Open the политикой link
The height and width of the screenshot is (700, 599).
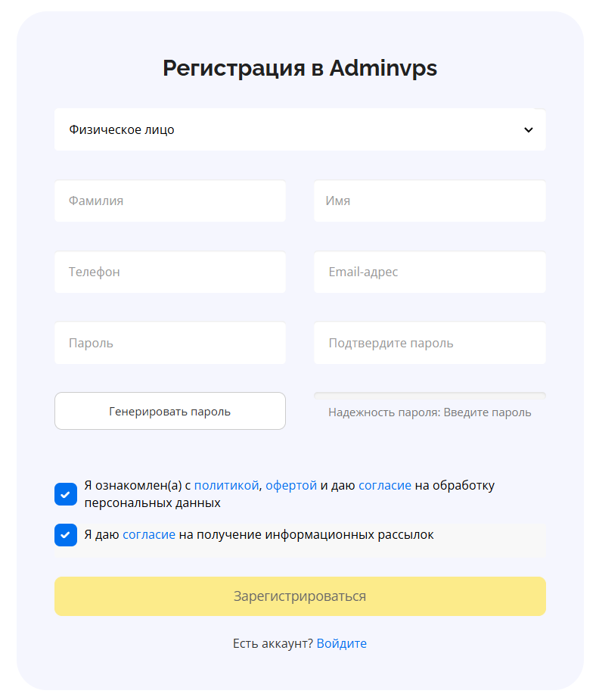(226, 485)
